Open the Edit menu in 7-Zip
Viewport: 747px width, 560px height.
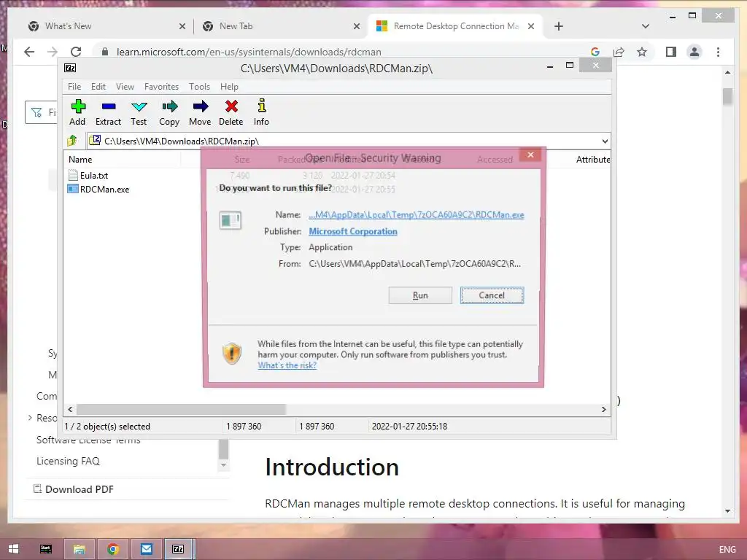tap(98, 87)
